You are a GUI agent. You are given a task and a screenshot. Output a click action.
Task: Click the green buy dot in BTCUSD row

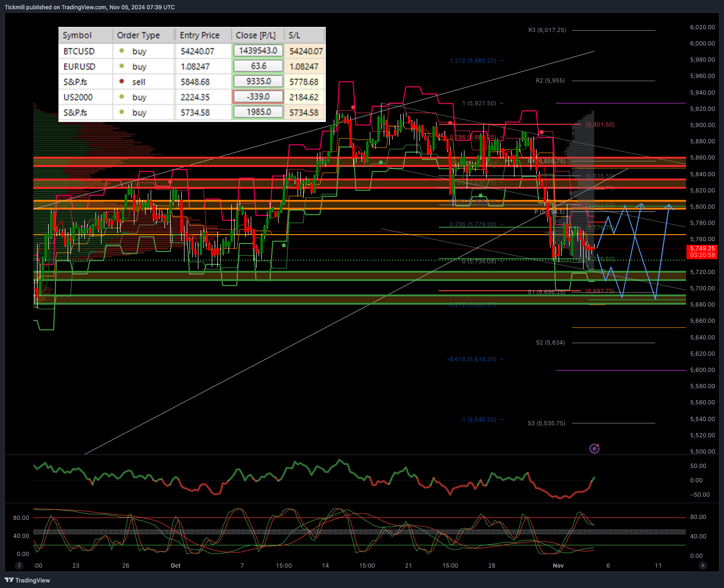(x=121, y=51)
